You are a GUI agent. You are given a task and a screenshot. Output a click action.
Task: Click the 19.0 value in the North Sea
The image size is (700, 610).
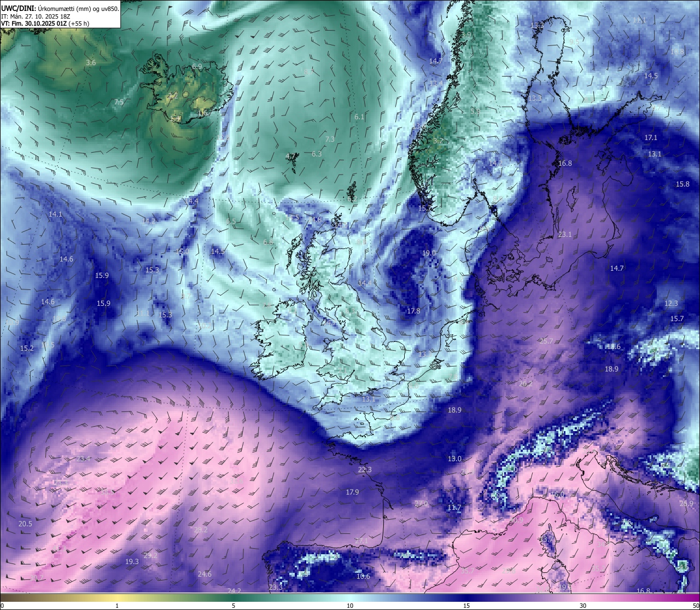pos(429,253)
